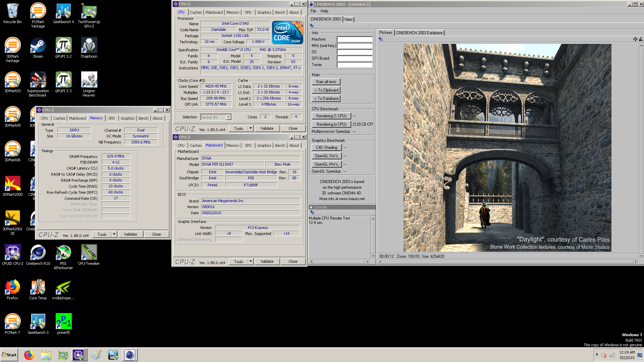Image resolution: width=644 pixels, height=362 pixels.
Task: Click the move/pan icon above the picture
Action: [635, 39]
